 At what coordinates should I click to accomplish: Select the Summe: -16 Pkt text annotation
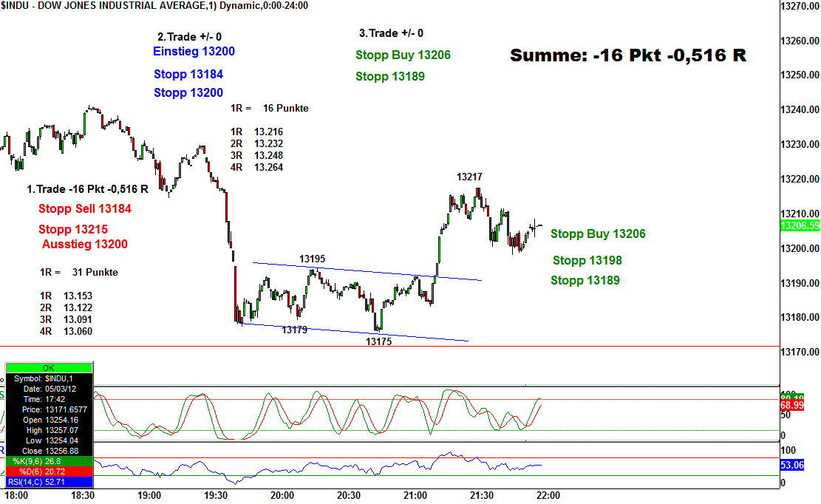pos(628,55)
